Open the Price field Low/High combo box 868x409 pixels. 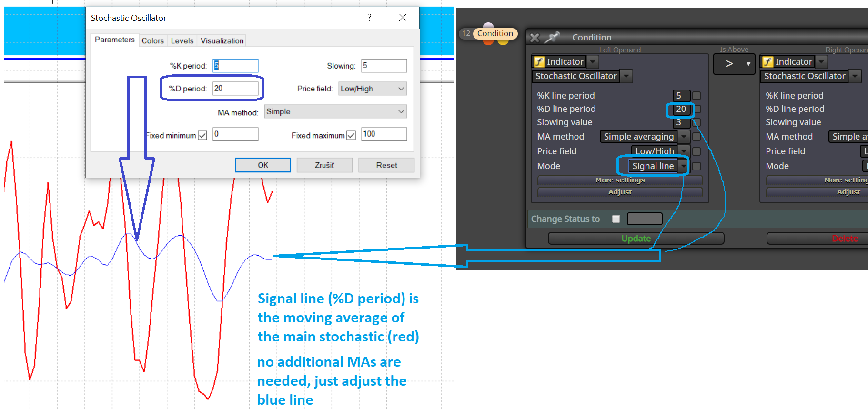373,89
